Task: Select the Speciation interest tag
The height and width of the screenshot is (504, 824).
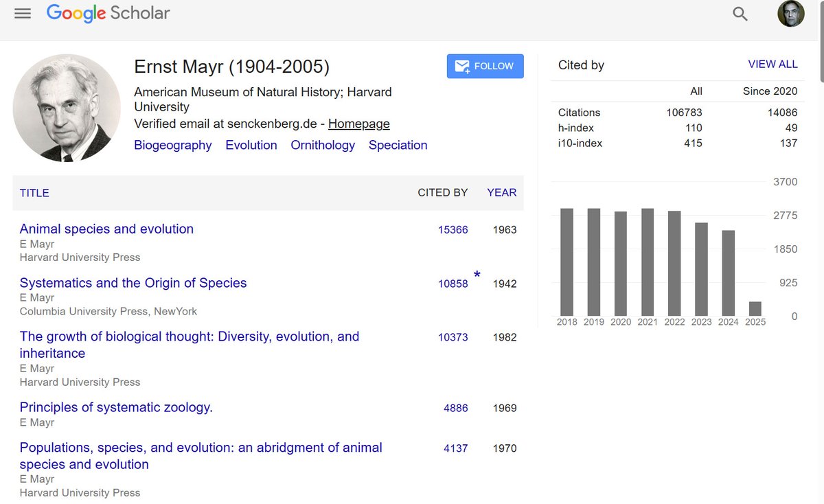Action: point(398,145)
